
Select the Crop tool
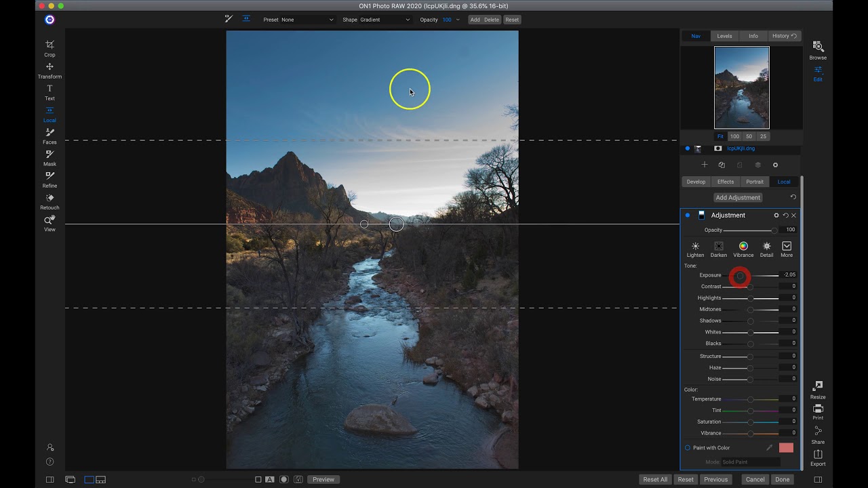[50, 49]
